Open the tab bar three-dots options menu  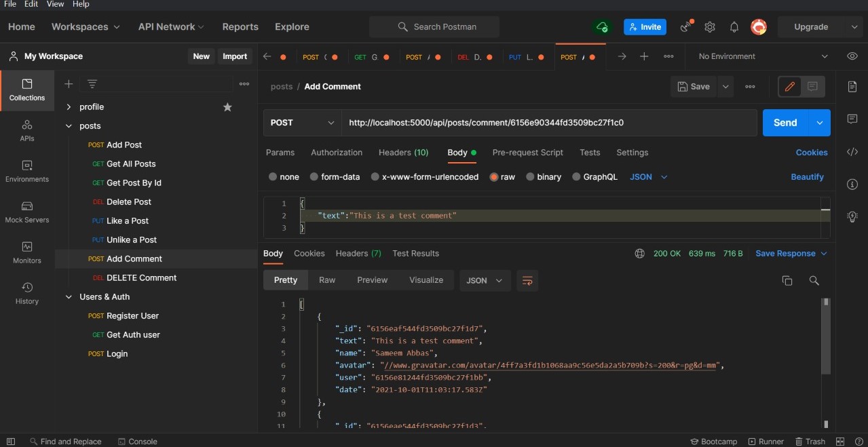(668, 56)
